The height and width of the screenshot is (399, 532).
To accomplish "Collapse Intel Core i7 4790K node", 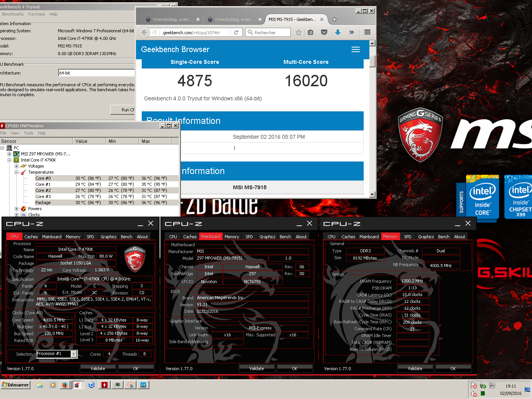I will [x=9, y=160].
